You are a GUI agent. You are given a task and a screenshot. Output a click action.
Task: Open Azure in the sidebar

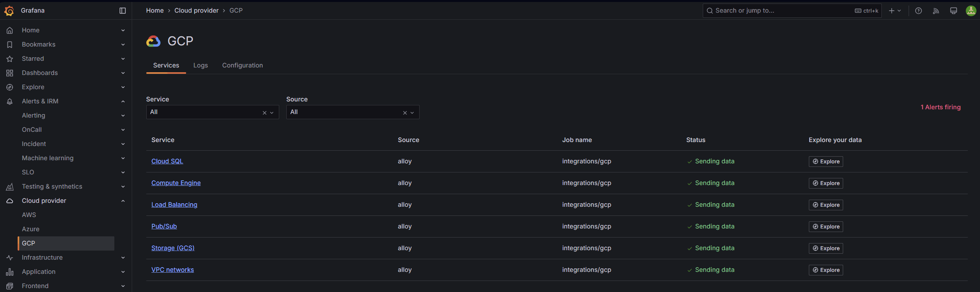pos(30,229)
